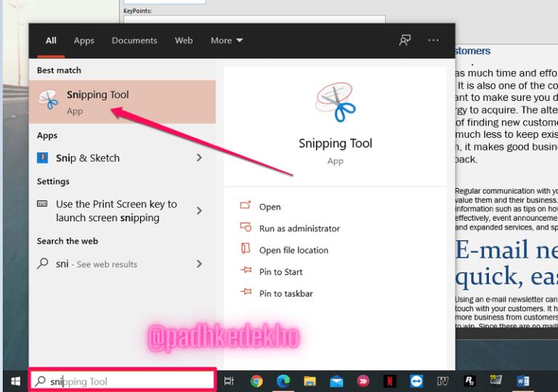Click the Open action icon
The image size is (558, 392).
point(246,205)
